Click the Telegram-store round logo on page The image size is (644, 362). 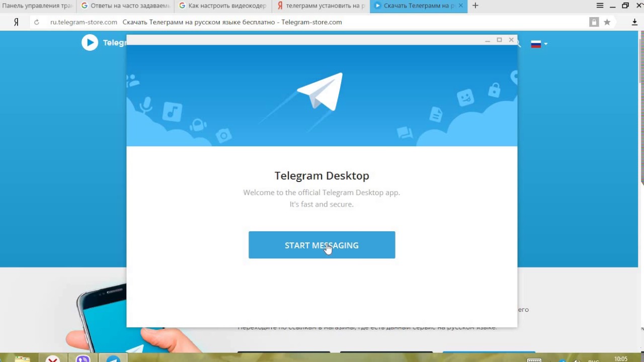tap(90, 43)
